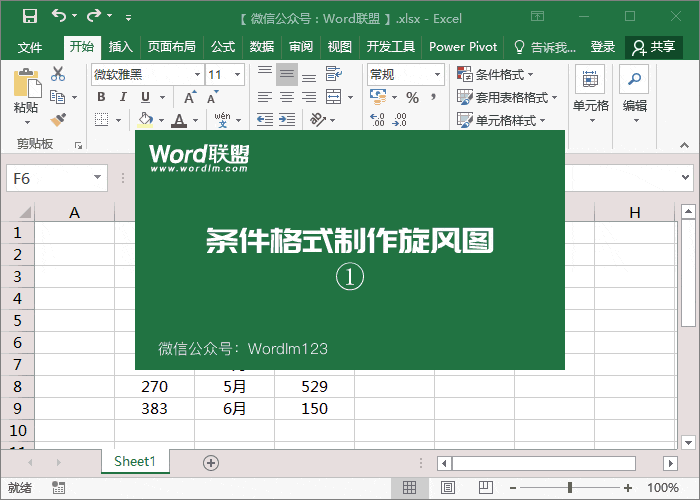Apply red font color A
This screenshot has width=700, height=500.
[x=179, y=120]
